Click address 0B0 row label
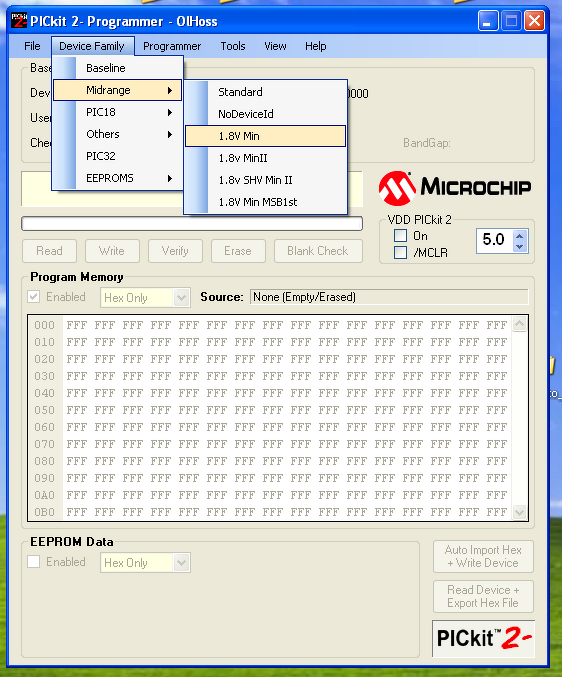 pyautogui.click(x=44, y=512)
